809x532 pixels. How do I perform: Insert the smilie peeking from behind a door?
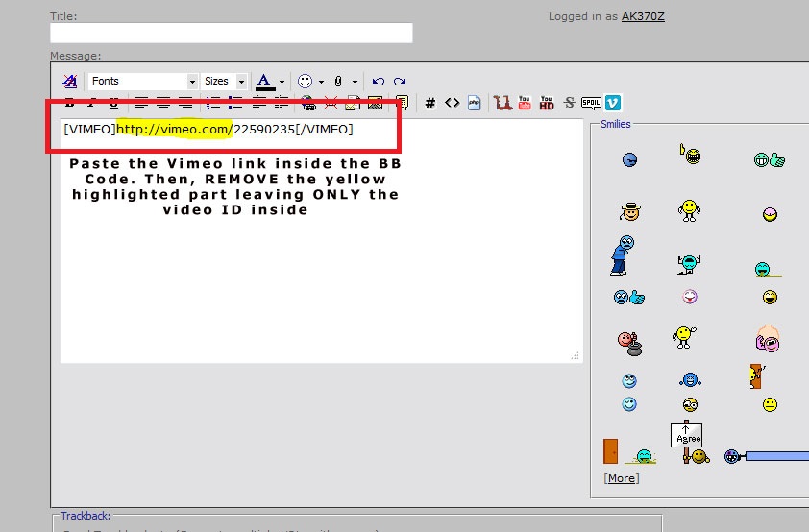pyautogui.click(x=757, y=376)
